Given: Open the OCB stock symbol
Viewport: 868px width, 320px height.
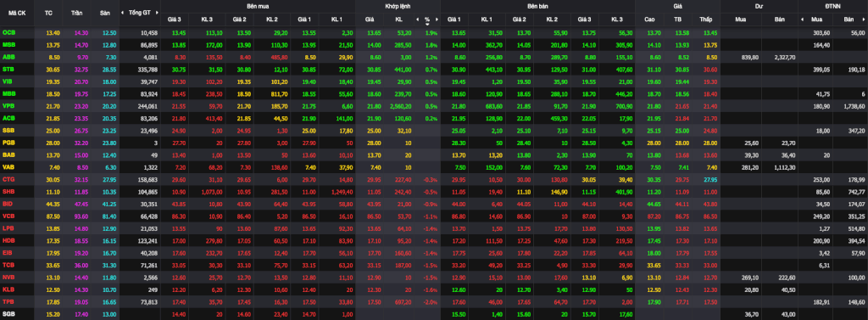Looking at the screenshot, I should click(x=8, y=33).
